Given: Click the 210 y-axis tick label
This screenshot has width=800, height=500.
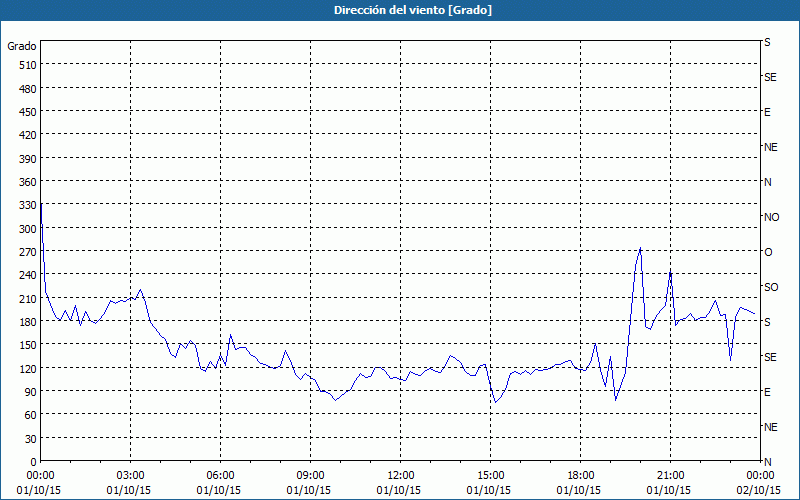Looking at the screenshot, I should pyautogui.click(x=27, y=299).
